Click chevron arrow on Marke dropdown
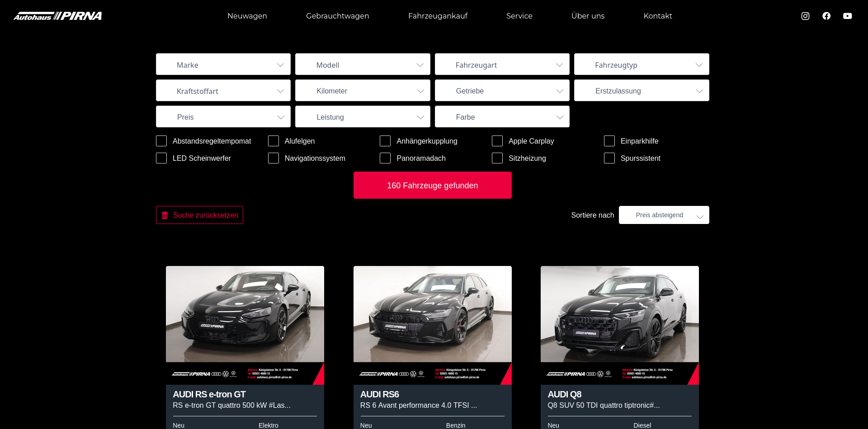The image size is (868, 429). pyautogui.click(x=280, y=65)
